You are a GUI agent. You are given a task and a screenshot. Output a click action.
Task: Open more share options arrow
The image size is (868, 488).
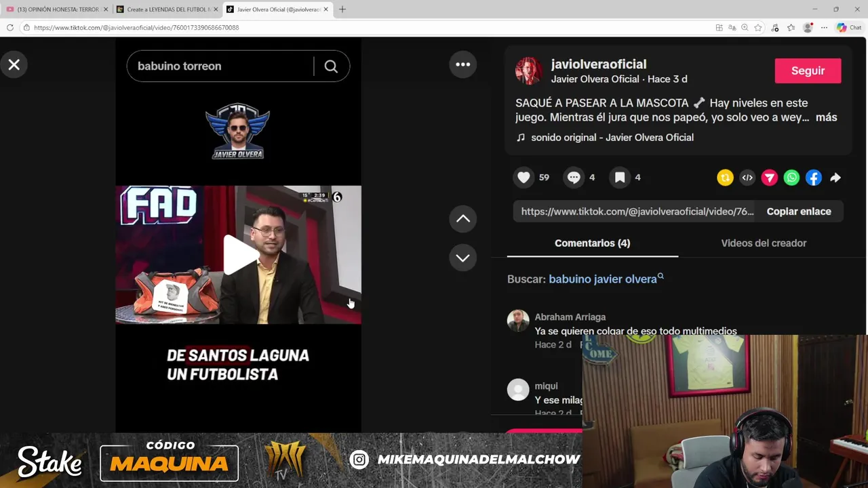(835, 178)
